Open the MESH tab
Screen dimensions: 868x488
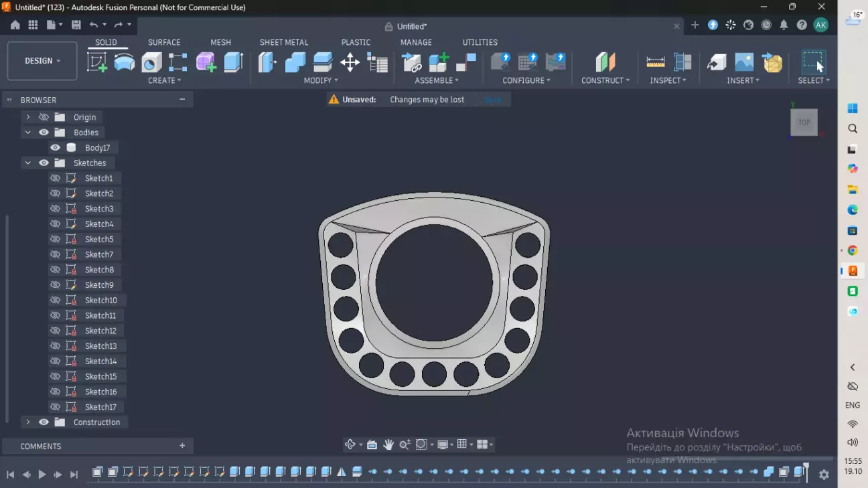[220, 42]
